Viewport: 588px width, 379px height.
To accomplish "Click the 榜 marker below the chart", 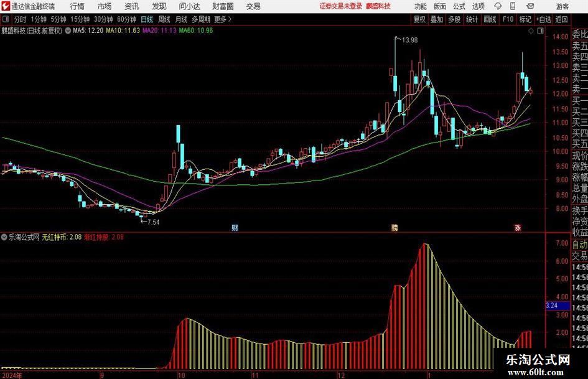I will [x=394, y=227].
